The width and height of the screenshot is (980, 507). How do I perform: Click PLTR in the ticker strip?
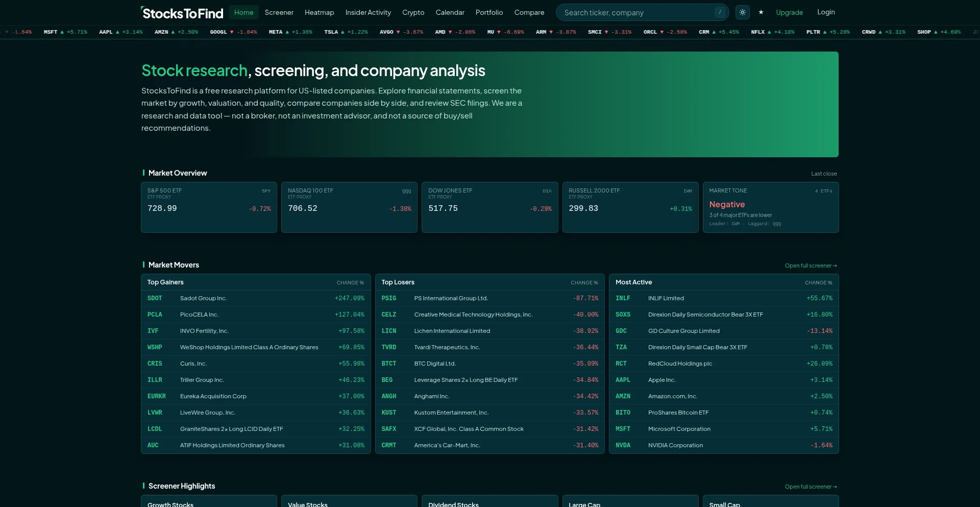point(828,32)
